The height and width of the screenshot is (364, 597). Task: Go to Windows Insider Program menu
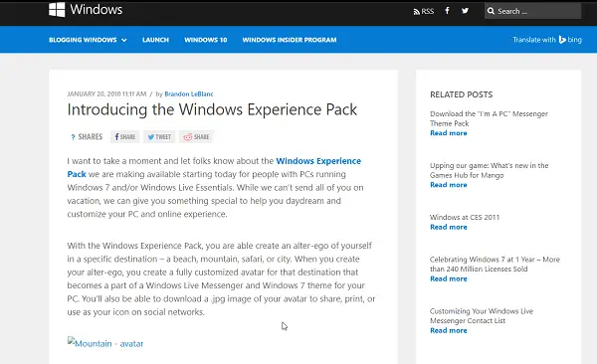click(x=290, y=40)
